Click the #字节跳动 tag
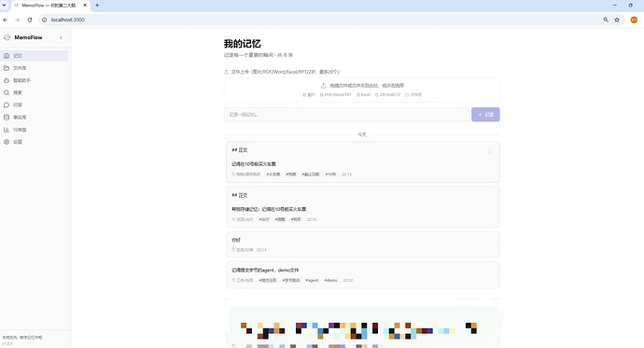 pyautogui.click(x=291, y=280)
